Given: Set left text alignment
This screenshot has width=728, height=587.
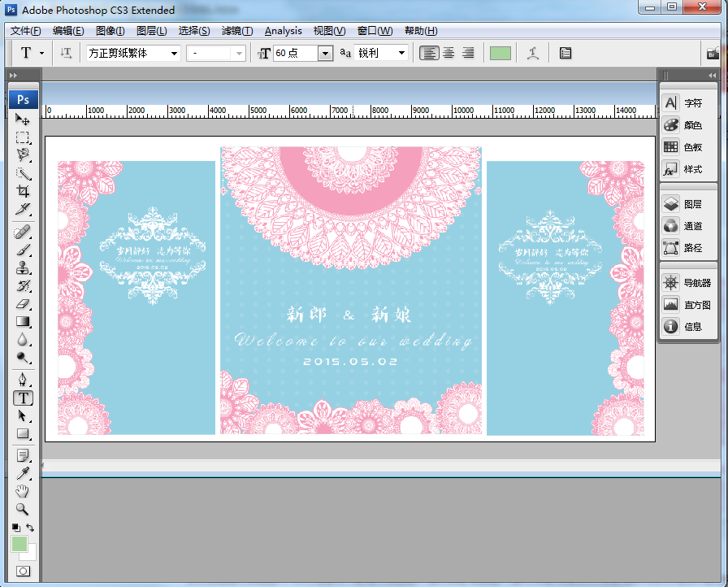Looking at the screenshot, I should tap(429, 53).
